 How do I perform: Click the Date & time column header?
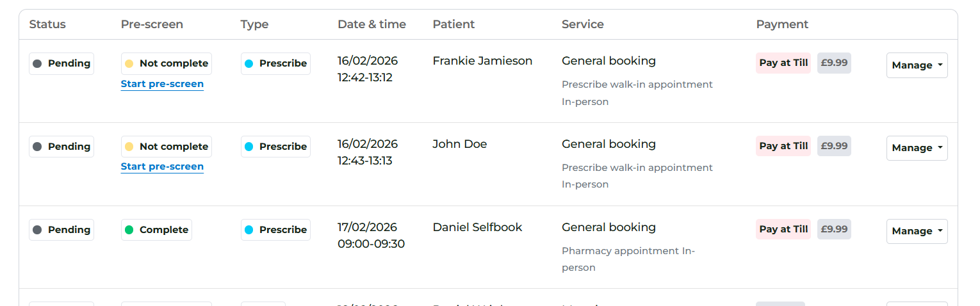coord(372,24)
